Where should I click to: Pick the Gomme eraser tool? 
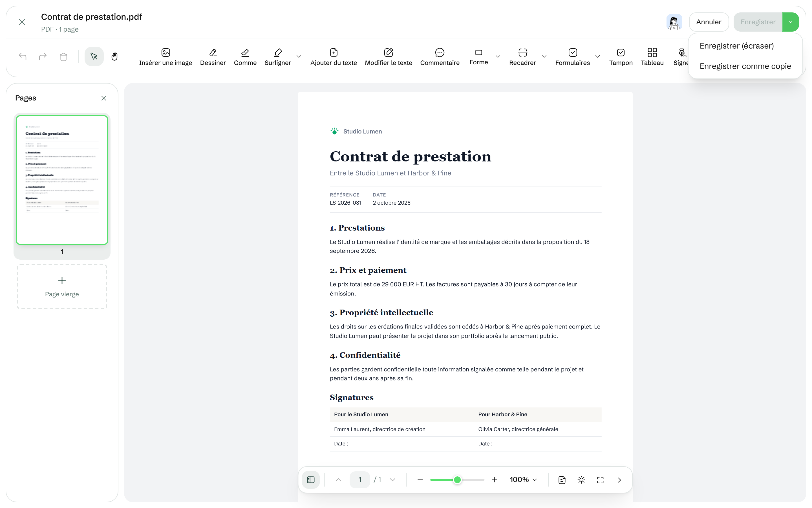(x=245, y=57)
